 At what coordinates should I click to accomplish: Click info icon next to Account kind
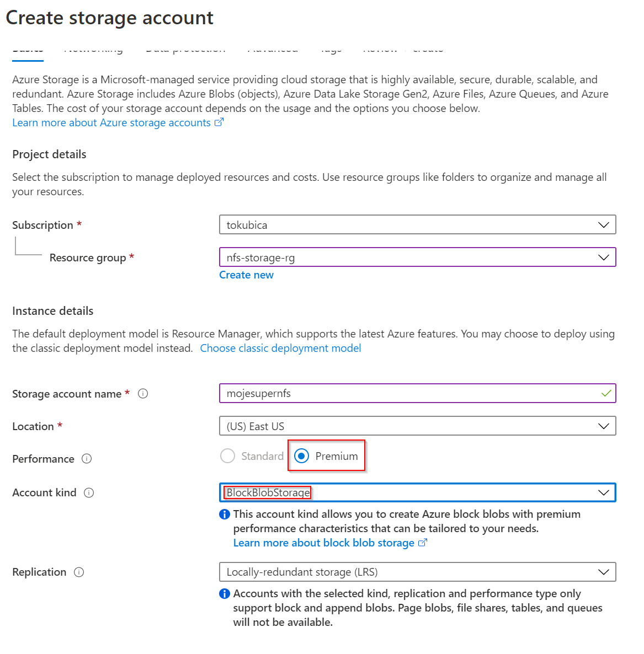pyautogui.click(x=89, y=493)
